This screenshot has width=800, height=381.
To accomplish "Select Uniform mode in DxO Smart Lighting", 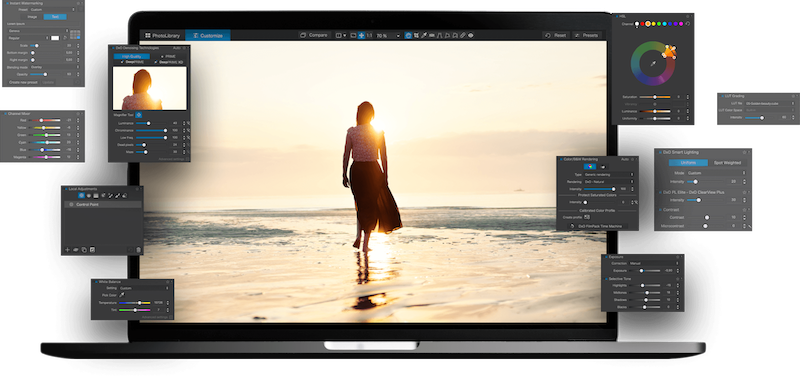I will click(x=688, y=163).
